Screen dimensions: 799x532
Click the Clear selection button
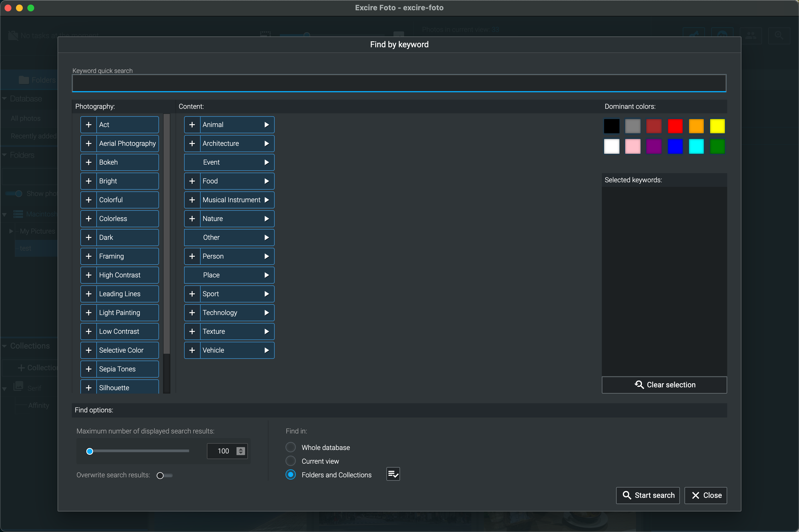point(664,384)
